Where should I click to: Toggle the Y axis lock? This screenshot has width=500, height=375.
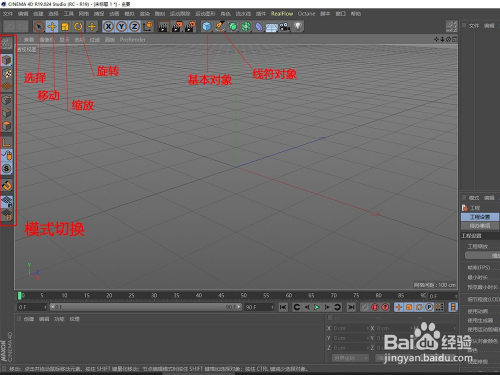coord(121,26)
